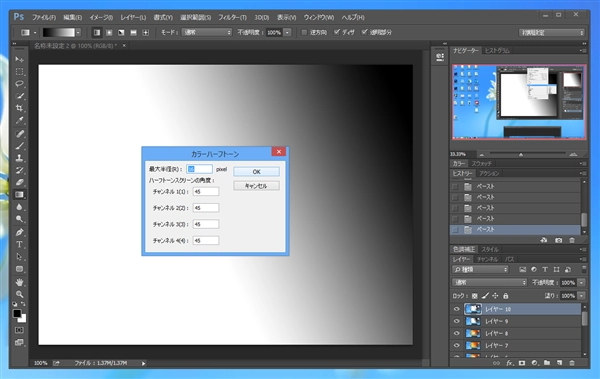600x379 pixels.
Task: Click the gradient preview swatch in options bar
Action: 59,33
